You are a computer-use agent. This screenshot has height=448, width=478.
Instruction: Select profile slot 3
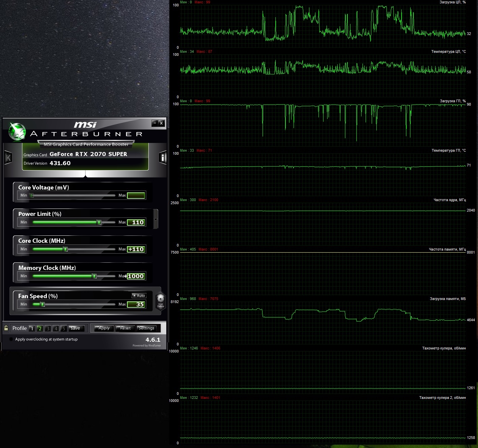click(x=48, y=328)
